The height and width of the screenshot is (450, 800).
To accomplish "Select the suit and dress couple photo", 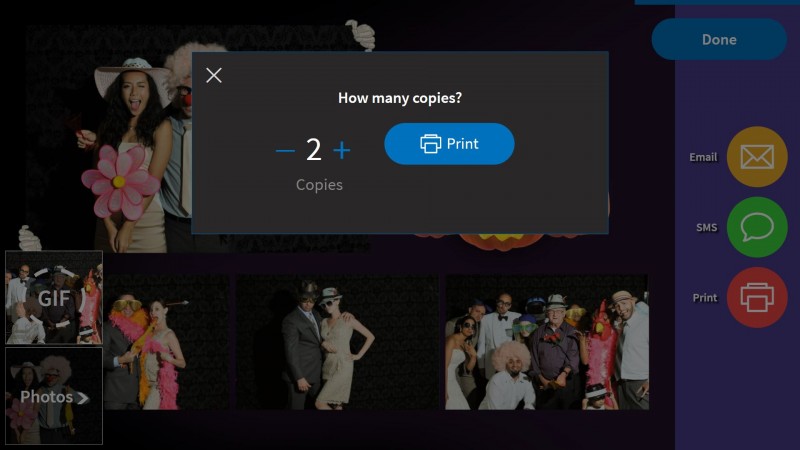I will [x=337, y=342].
